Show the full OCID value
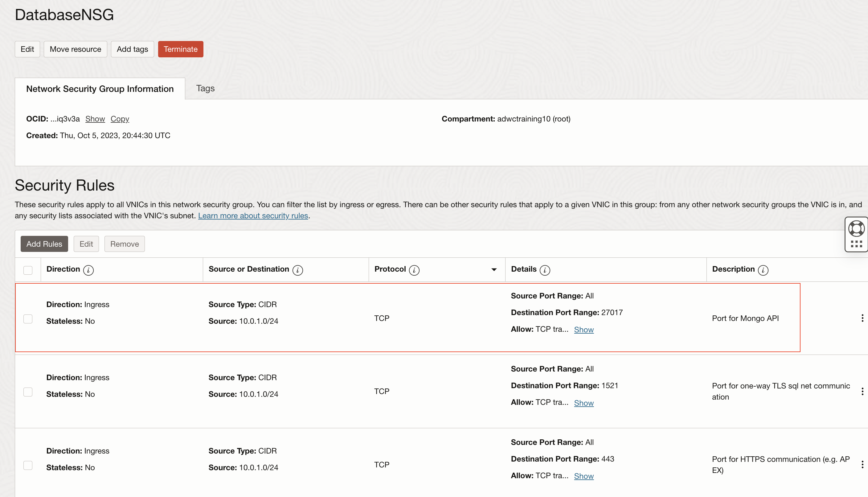Viewport: 868px width, 497px height. coord(95,119)
